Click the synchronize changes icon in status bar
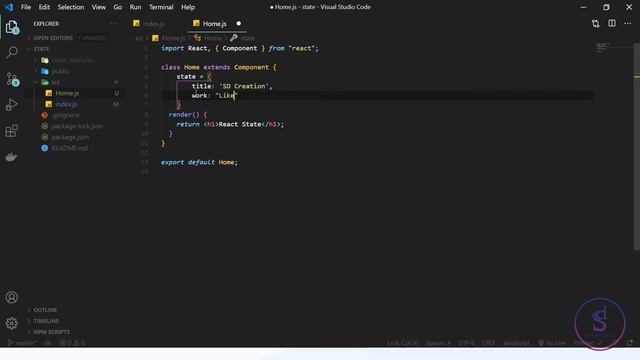This screenshot has height=360, width=640. 48,343
